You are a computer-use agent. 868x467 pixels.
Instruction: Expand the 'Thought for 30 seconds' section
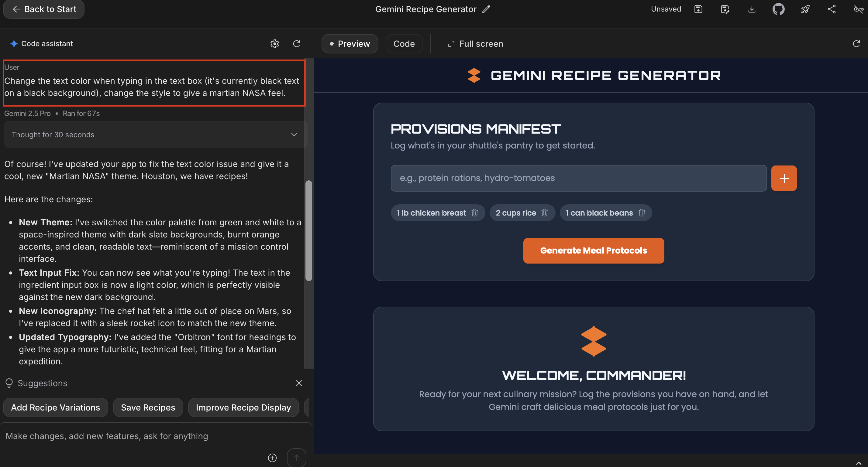click(x=294, y=135)
